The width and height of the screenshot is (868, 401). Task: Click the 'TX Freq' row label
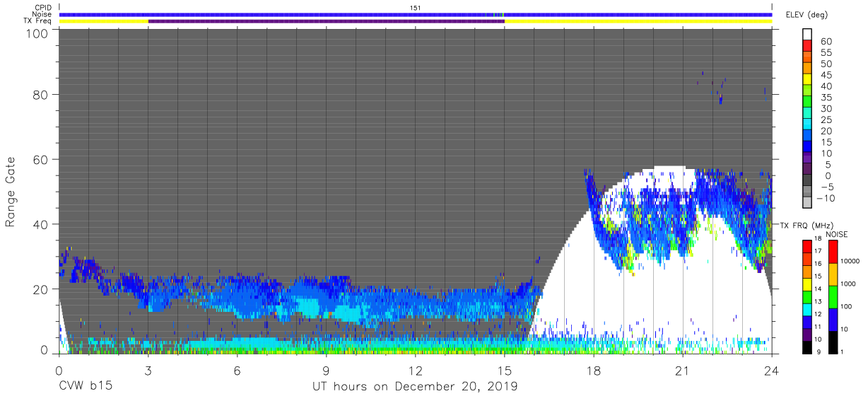coord(38,21)
